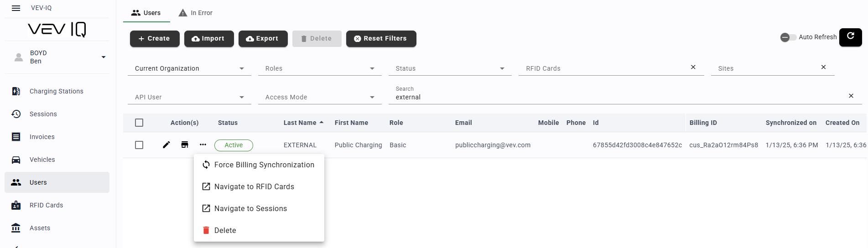Click the Search input field
The height and width of the screenshot is (248, 868).
click(616, 97)
